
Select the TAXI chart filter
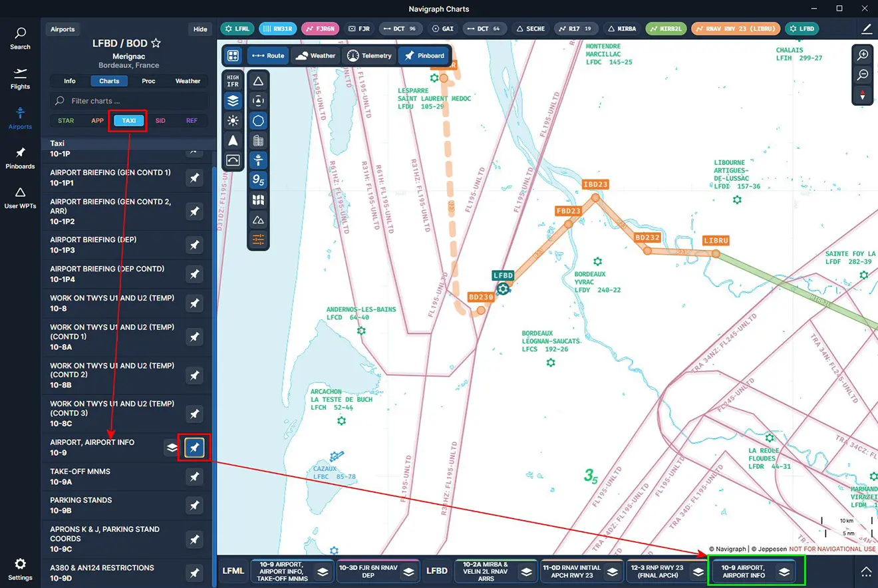[129, 120]
